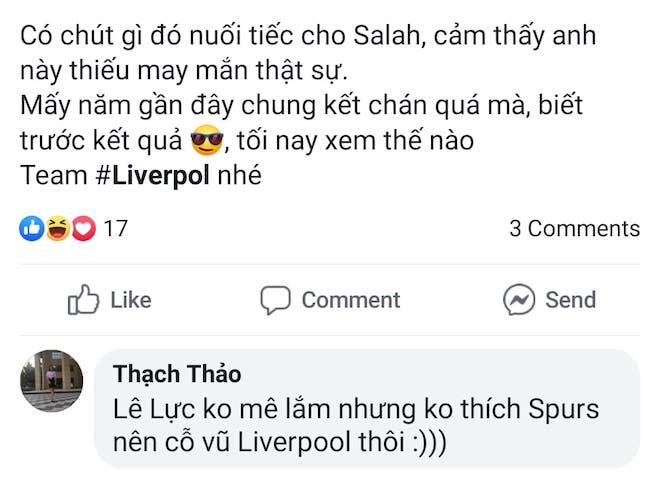The image size is (660, 480).
Task: Open the #Liverpool hashtag
Action: click(x=152, y=176)
